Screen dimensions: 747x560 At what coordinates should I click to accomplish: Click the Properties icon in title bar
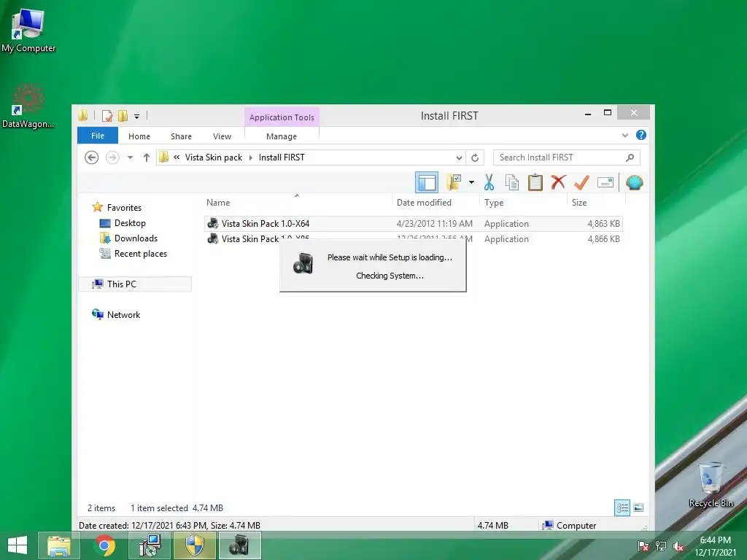pyautogui.click(x=107, y=116)
